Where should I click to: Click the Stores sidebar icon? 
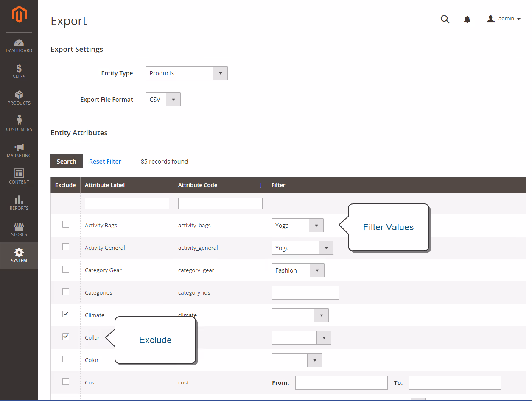coord(19,229)
